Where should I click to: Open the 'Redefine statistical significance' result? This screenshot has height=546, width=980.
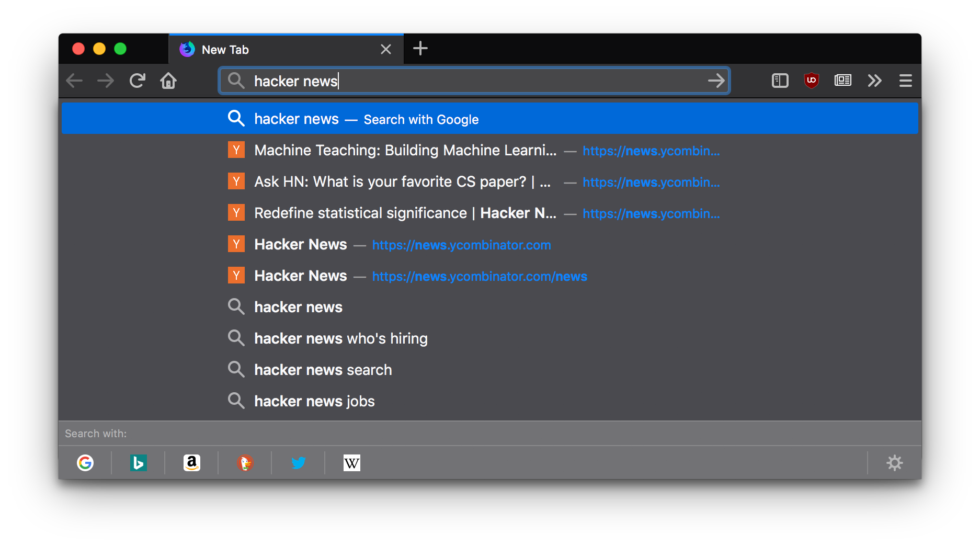point(489,213)
